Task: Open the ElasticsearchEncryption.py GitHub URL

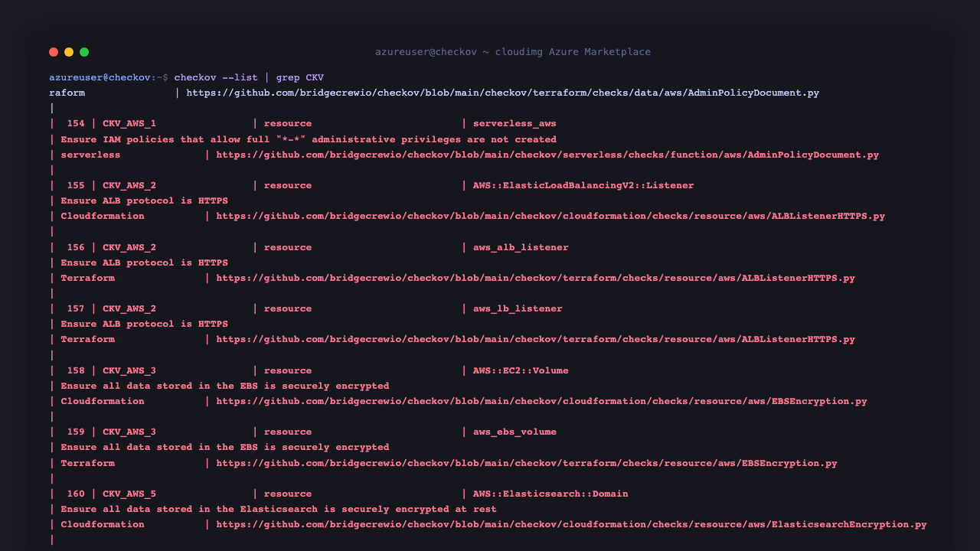Action: coord(571,524)
